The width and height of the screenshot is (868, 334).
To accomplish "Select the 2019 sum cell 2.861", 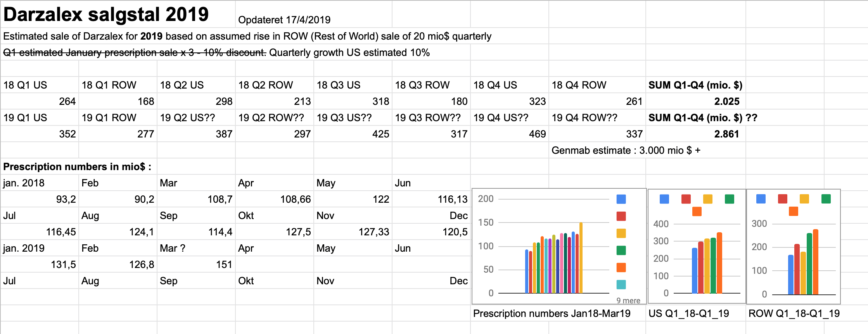I will [696, 134].
